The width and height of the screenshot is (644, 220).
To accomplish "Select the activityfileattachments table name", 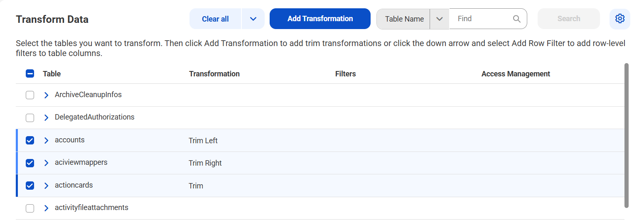I will tap(91, 207).
